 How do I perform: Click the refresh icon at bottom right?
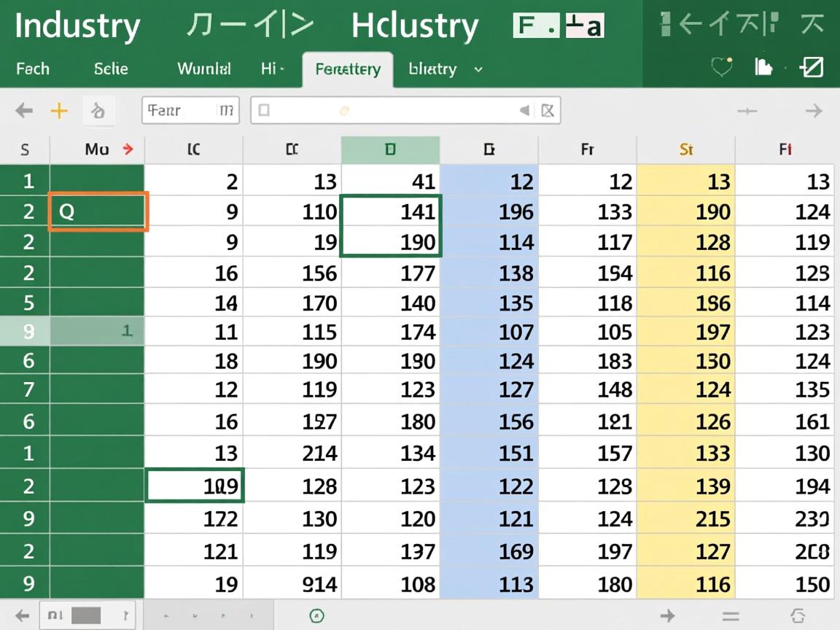(x=797, y=615)
